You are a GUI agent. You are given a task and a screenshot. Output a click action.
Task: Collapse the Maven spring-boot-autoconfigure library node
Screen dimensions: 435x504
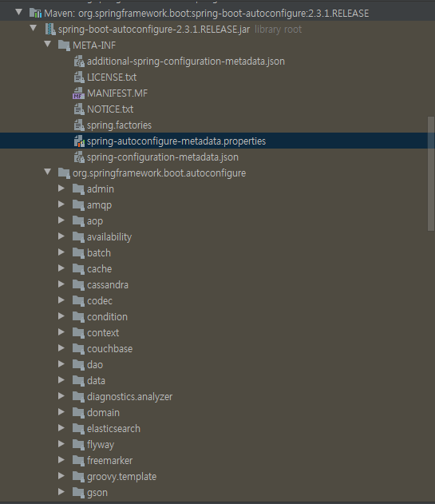[18, 12]
